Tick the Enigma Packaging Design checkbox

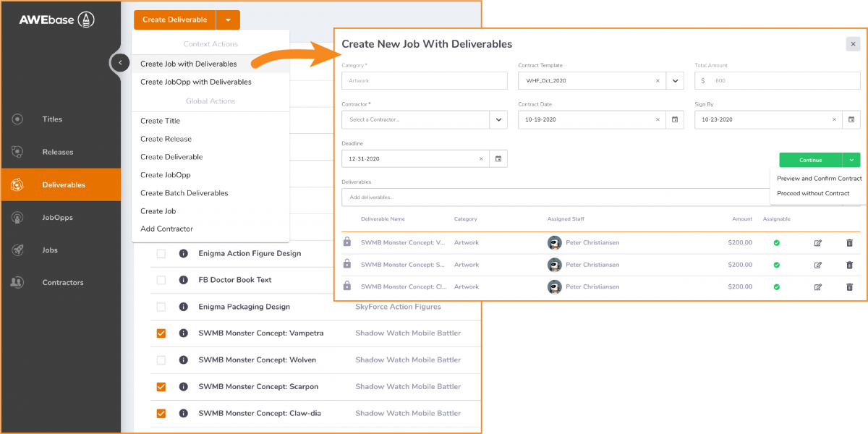(x=161, y=307)
